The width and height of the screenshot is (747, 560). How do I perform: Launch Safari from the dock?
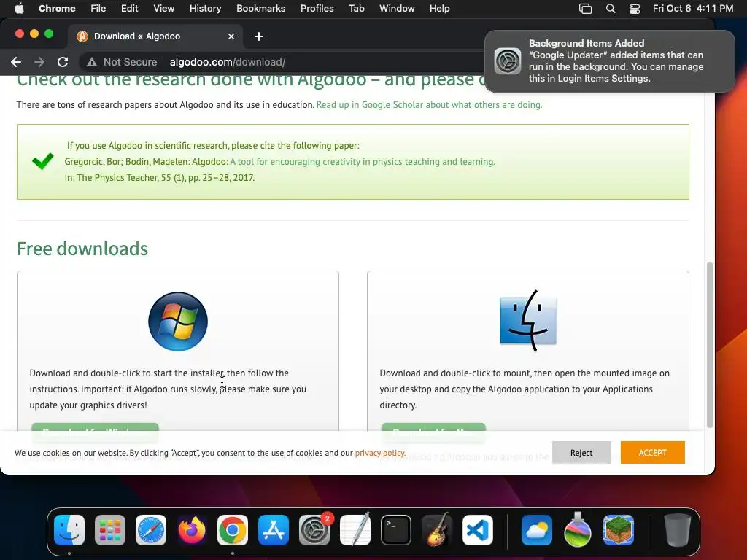pyautogui.click(x=151, y=530)
